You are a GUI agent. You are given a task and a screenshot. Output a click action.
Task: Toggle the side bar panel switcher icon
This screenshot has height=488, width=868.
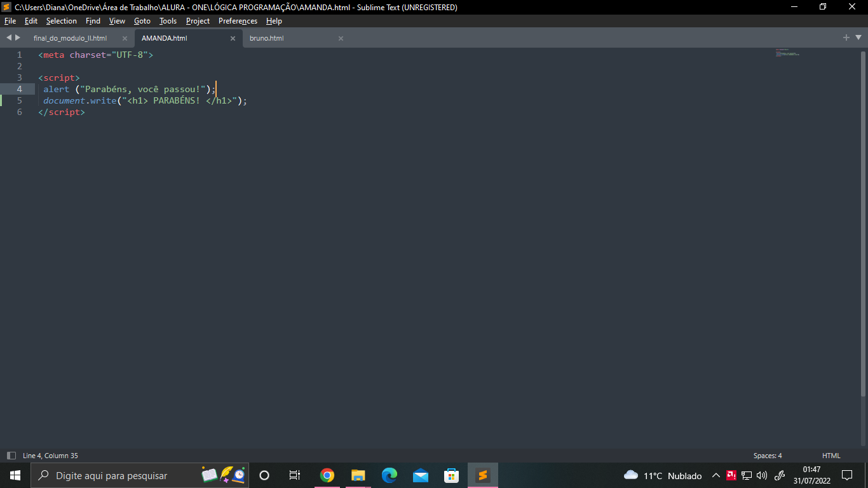click(x=11, y=456)
